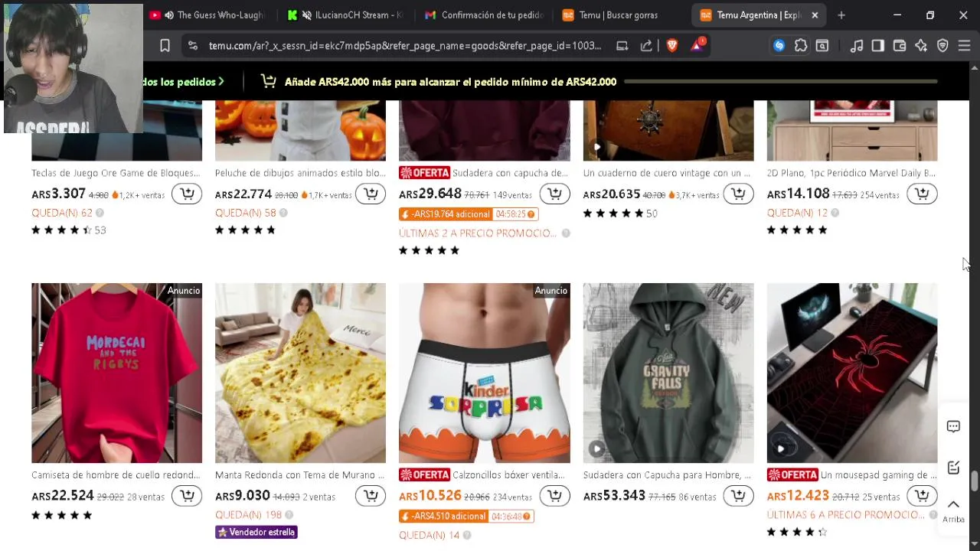Viewport: 980px width, 551px height.
Task: Open 'Manta Redonda con Tema de Murano' listing
Action: (x=300, y=475)
